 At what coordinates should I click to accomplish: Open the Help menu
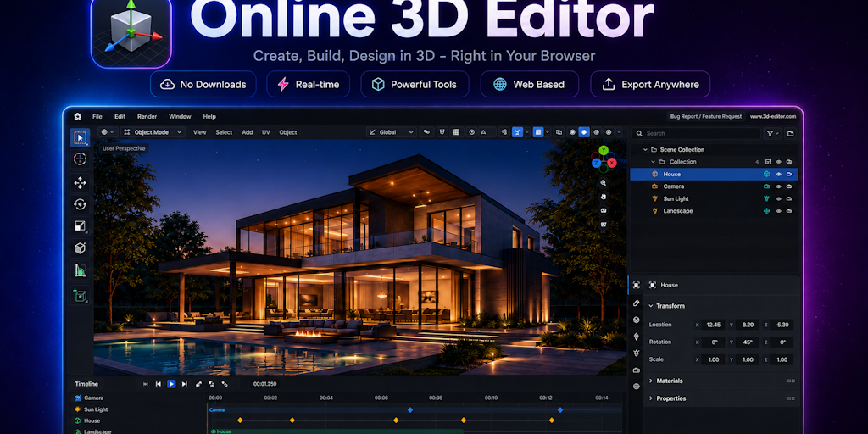[209, 117]
